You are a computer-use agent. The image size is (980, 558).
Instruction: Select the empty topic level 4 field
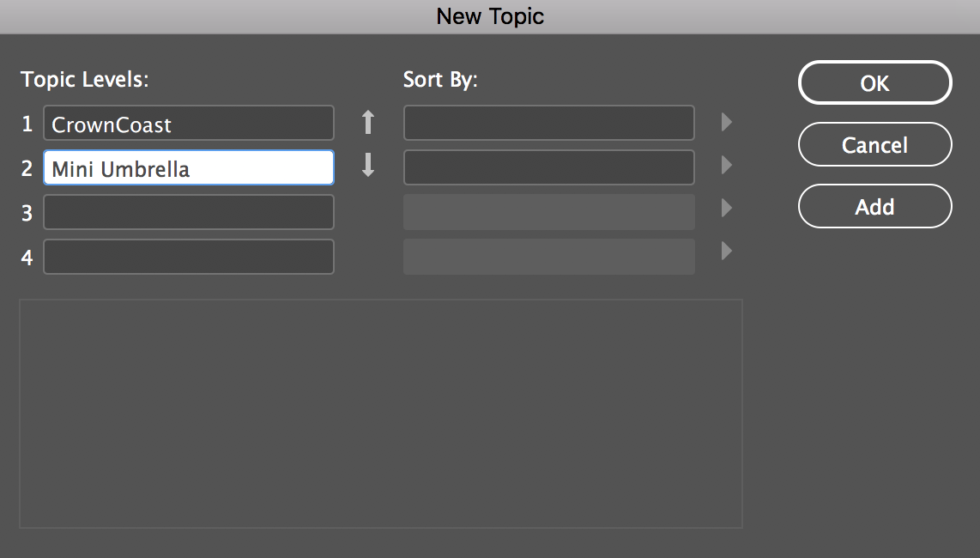tap(188, 257)
